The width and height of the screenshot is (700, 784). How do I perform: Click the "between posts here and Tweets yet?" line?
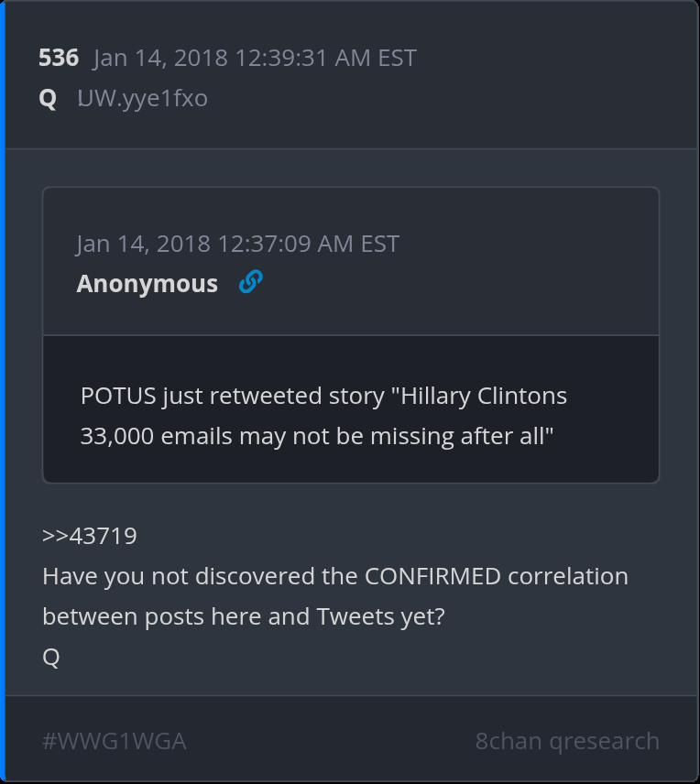(243, 616)
